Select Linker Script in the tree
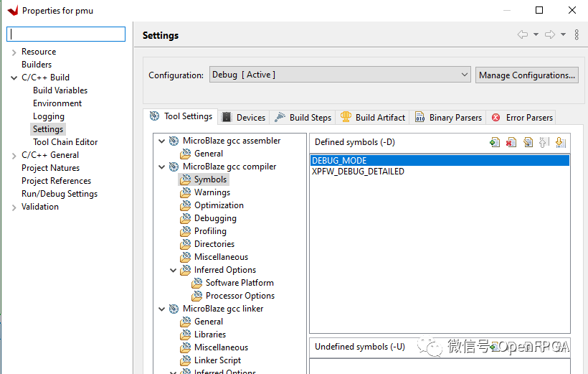Image resolution: width=588 pixels, height=374 pixels. [217, 360]
